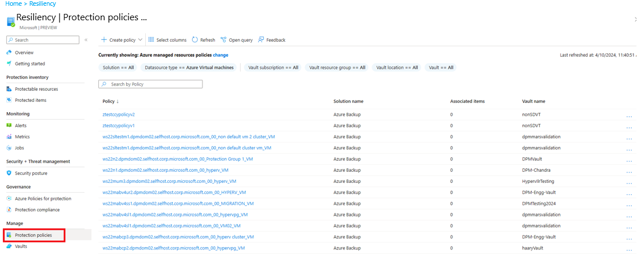Collapse the sidebar with double-chevron icon
Viewport: 644px width, 254px height.
point(86,40)
